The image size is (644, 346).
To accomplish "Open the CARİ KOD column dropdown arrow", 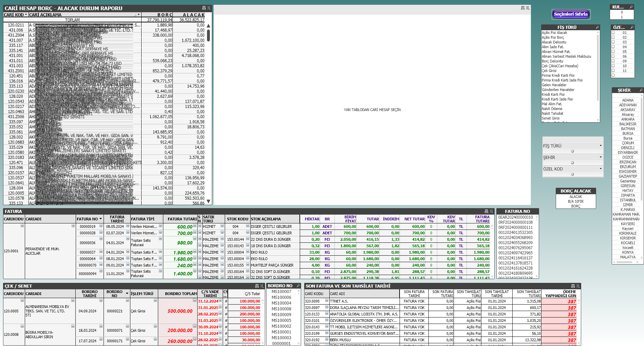I will point(26,15).
